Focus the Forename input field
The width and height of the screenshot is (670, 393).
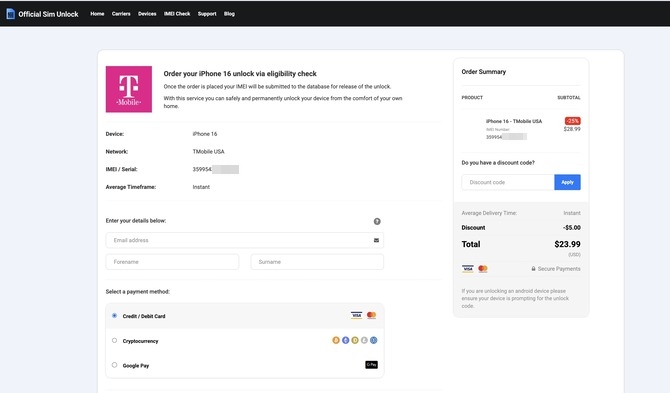point(172,261)
